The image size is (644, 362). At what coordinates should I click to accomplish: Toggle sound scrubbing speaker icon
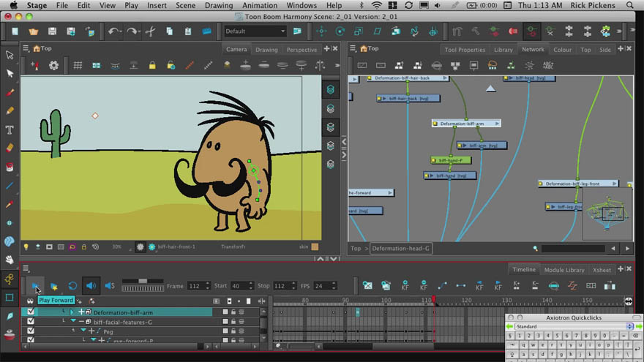110,286
